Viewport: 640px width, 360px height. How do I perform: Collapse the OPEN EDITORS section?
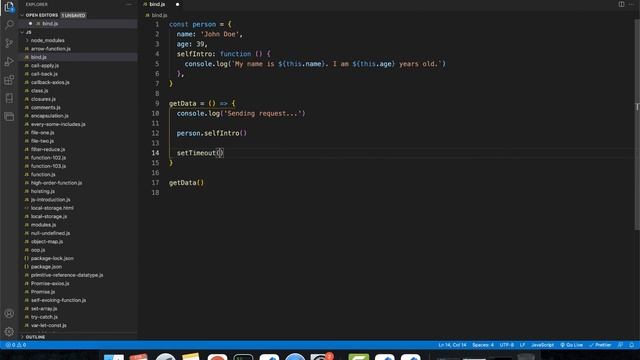coord(42,15)
